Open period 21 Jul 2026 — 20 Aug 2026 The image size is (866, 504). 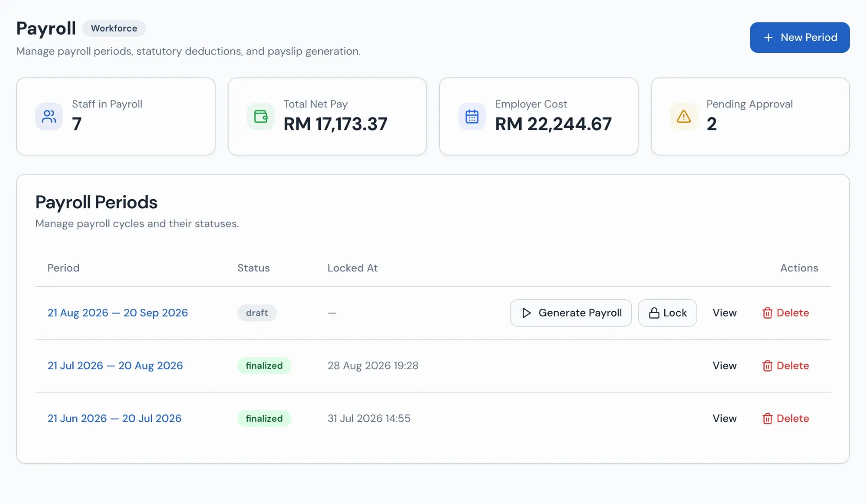point(115,366)
